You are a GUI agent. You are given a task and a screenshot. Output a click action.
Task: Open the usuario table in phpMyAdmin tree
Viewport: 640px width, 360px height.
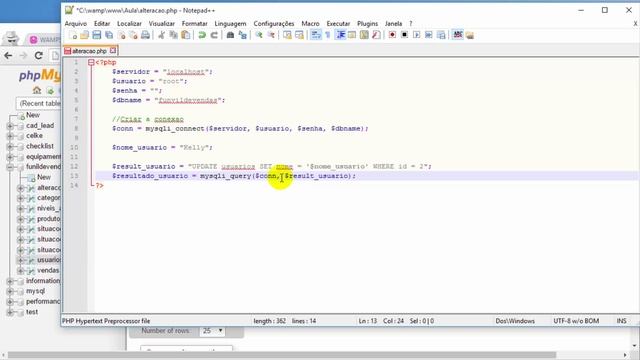[x=49, y=260]
